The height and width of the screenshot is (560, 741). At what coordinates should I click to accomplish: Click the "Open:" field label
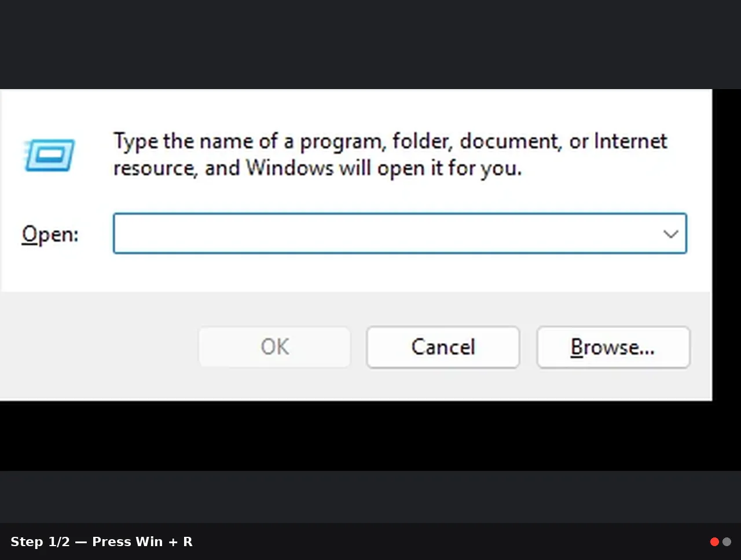[x=50, y=234]
